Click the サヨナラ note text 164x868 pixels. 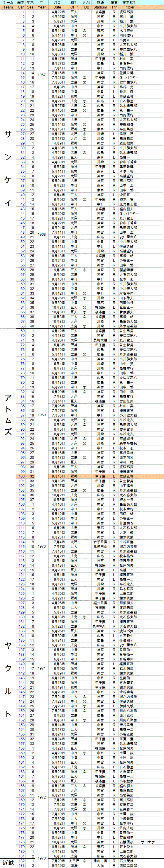[x=148, y=842]
